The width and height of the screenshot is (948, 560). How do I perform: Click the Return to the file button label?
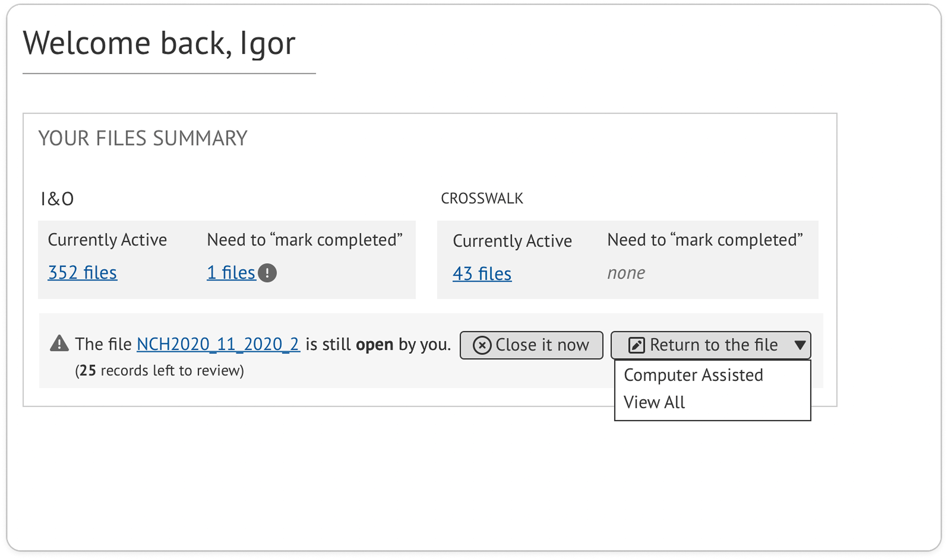(x=714, y=345)
